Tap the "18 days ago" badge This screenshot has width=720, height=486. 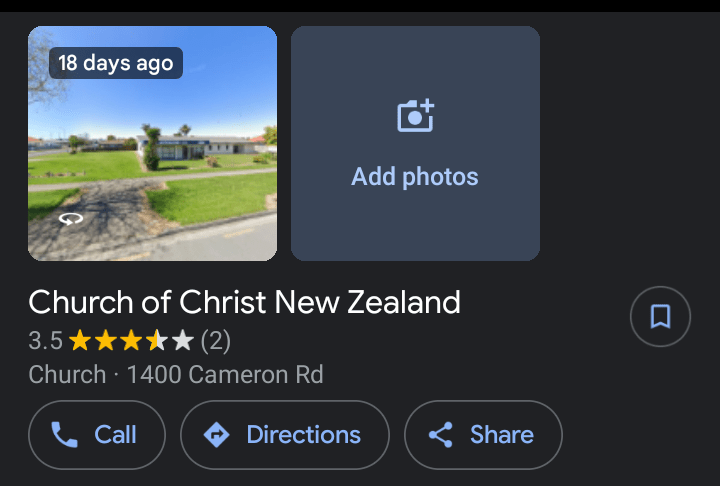116,63
